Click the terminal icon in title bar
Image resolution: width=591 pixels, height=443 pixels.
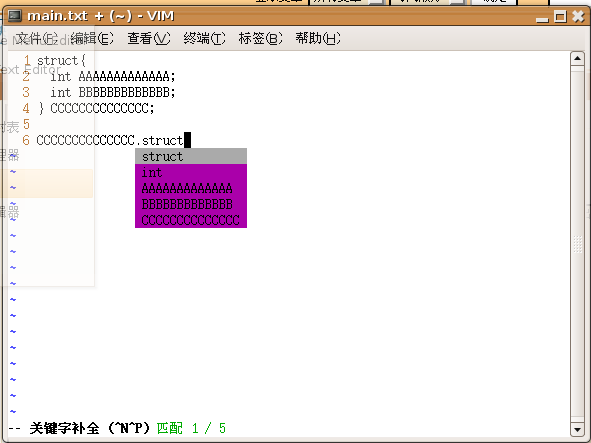pyautogui.click(x=15, y=16)
